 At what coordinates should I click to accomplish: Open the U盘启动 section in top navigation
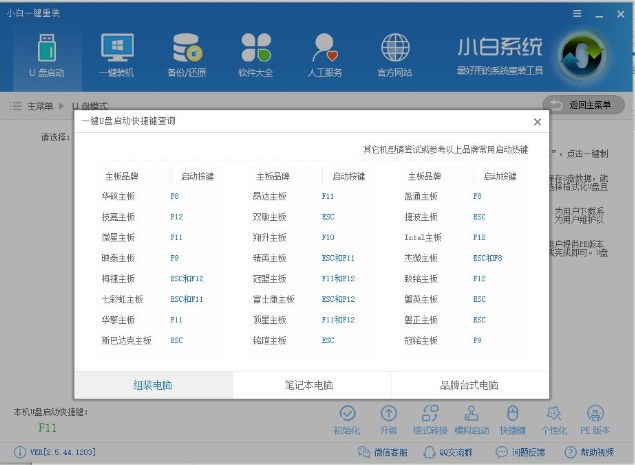[x=47, y=56]
